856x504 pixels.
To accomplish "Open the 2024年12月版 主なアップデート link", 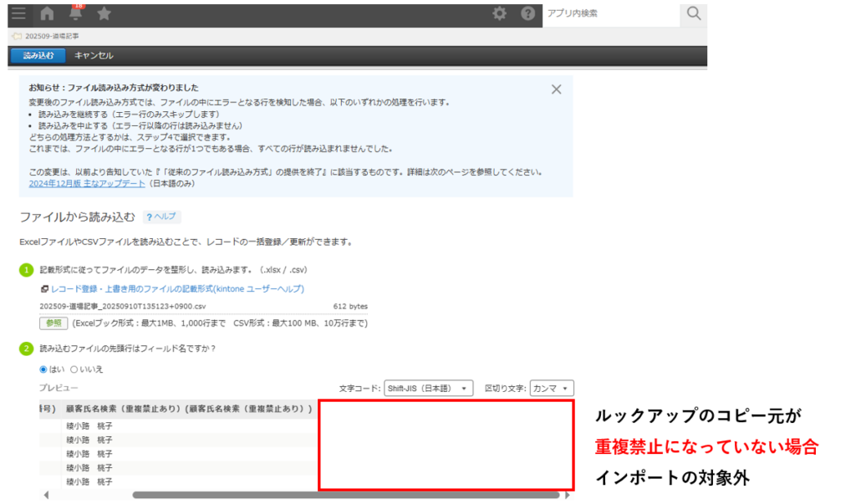I will click(86, 183).
